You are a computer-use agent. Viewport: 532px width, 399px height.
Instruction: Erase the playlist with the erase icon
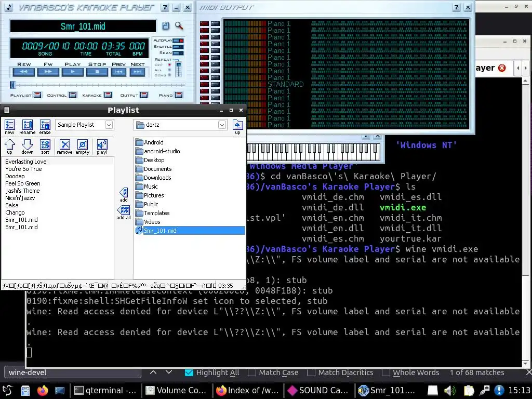point(45,127)
